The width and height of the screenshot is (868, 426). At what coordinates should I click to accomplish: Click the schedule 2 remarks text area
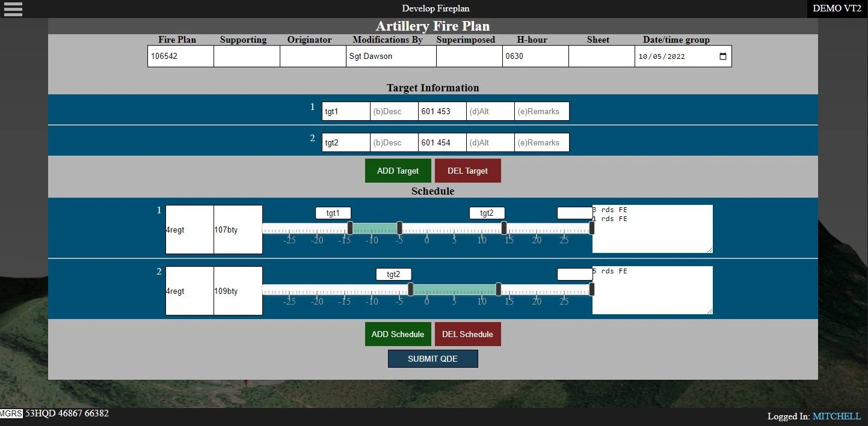point(652,290)
